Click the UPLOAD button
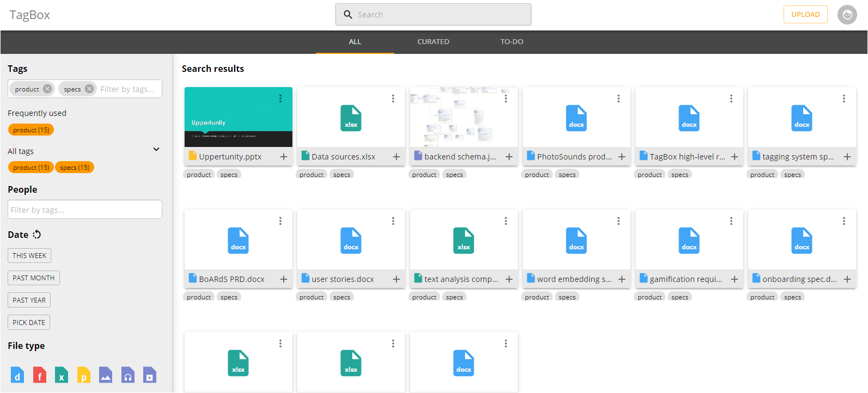The width and height of the screenshot is (868, 393). click(x=805, y=15)
